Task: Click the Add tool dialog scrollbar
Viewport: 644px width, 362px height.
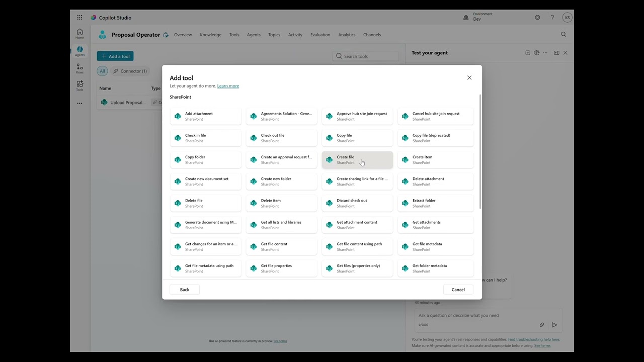Action: coord(480,152)
